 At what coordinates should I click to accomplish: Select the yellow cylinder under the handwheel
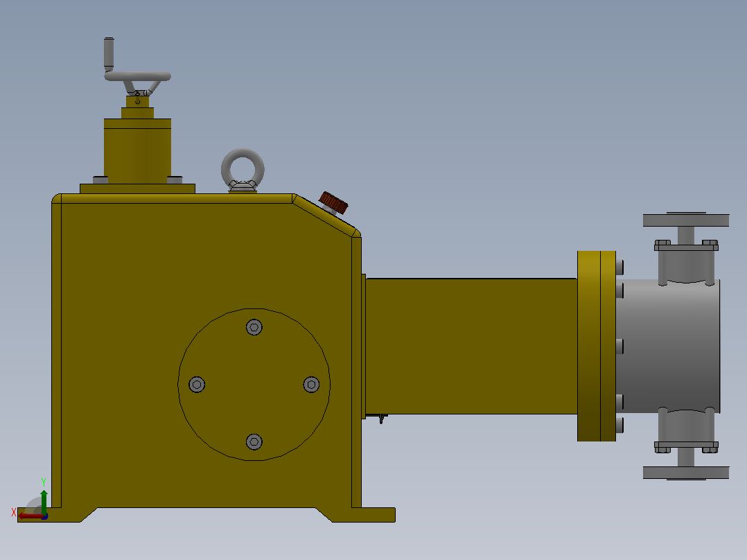[x=138, y=151]
